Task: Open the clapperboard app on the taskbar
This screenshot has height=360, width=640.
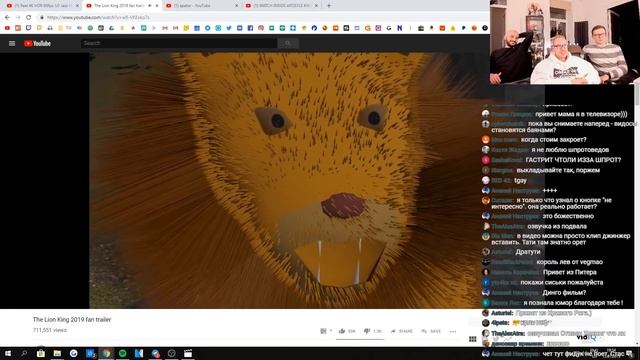Action: (x=188, y=353)
